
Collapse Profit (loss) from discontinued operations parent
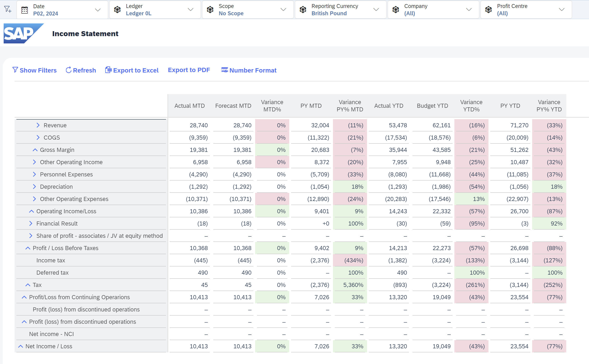[24, 322]
